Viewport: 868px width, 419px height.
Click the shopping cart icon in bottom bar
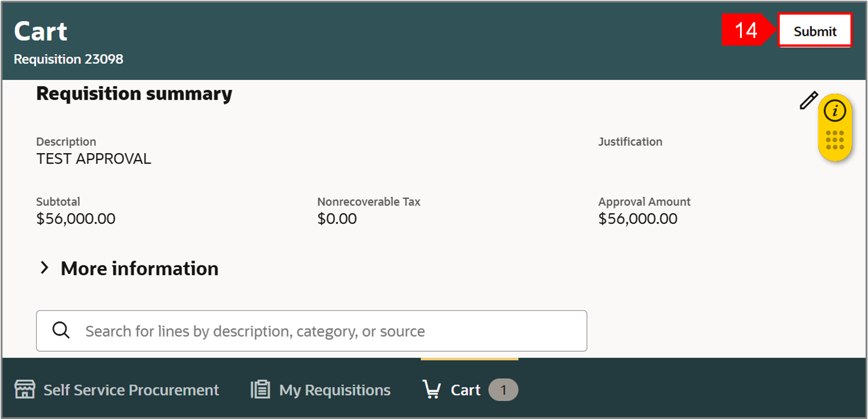[x=432, y=390]
